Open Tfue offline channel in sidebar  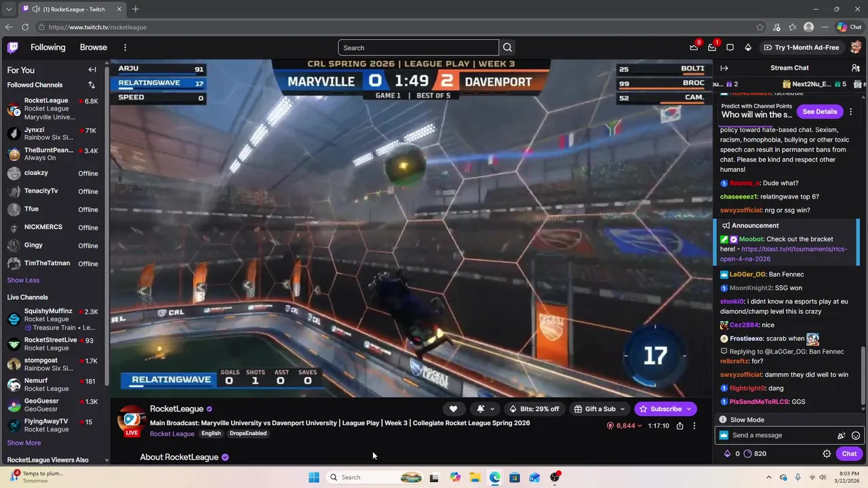pyautogui.click(x=53, y=209)
